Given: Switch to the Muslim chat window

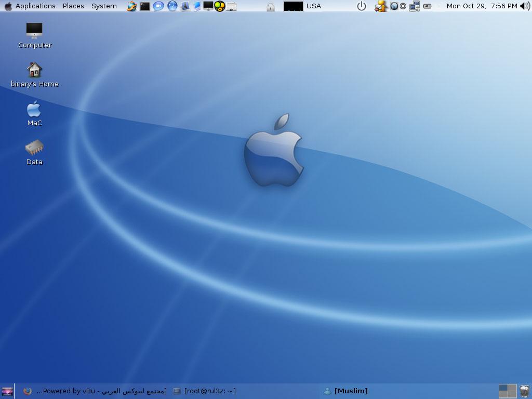Looking at the screenshot, I should 345,391.
